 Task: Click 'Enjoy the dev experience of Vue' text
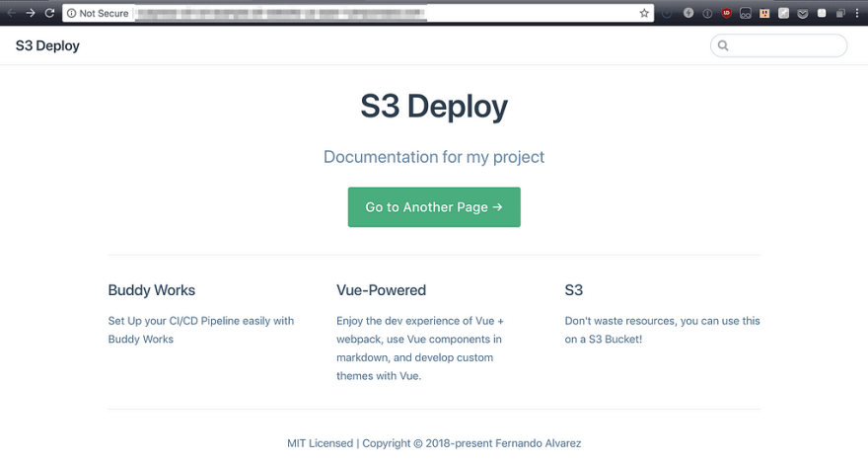click(x=420, y=348)
